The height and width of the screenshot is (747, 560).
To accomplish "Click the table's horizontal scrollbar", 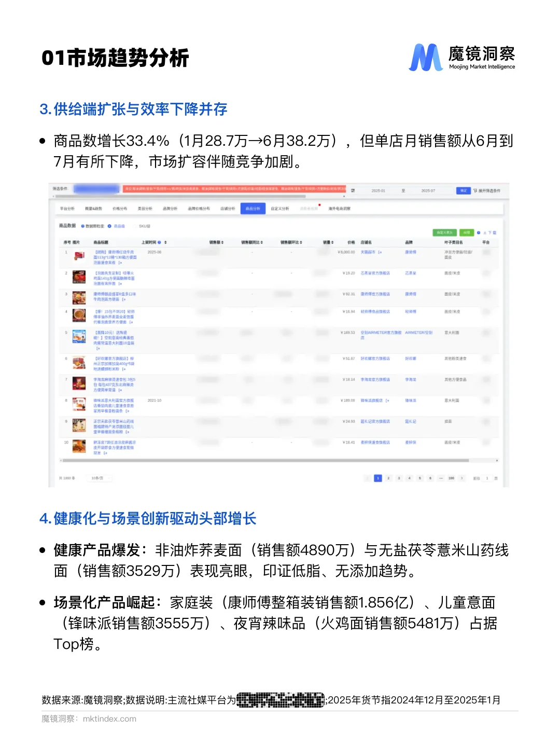I will (x=265, y=460).
